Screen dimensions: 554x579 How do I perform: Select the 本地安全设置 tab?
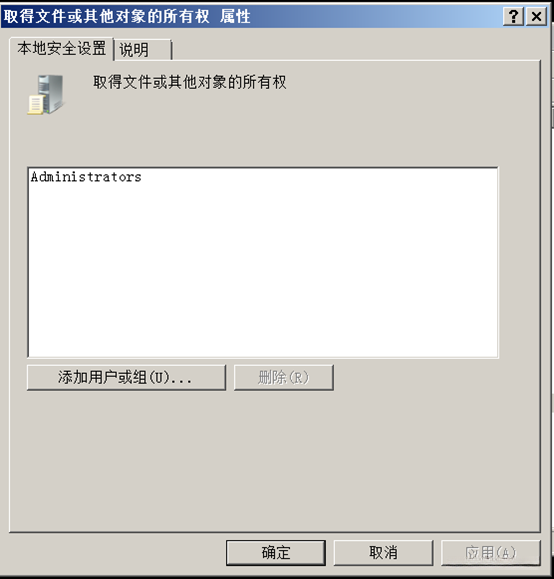click(x=61, y=48)
